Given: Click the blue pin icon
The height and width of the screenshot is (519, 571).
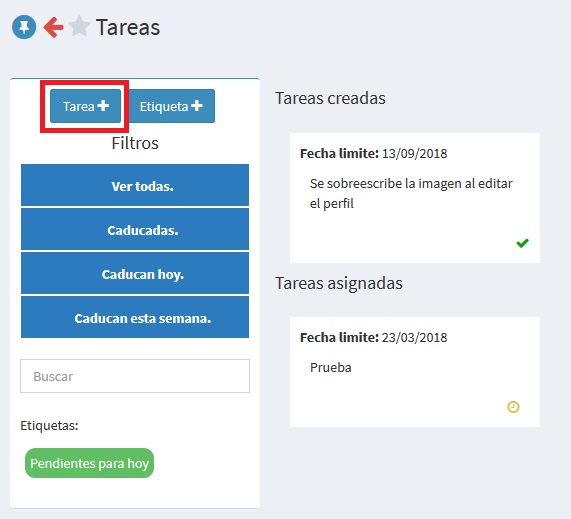Looking at the screenshot, I should 24,27.
